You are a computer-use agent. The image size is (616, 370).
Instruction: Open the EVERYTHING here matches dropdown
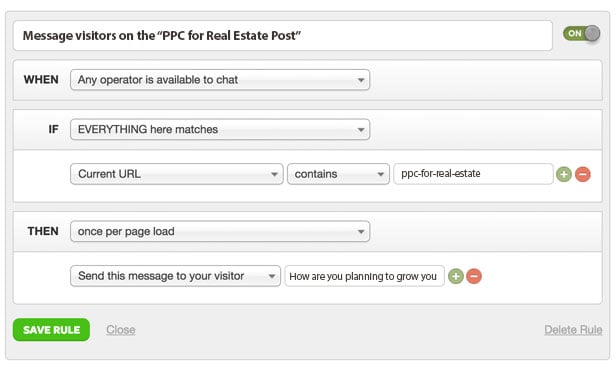[220, 129]
